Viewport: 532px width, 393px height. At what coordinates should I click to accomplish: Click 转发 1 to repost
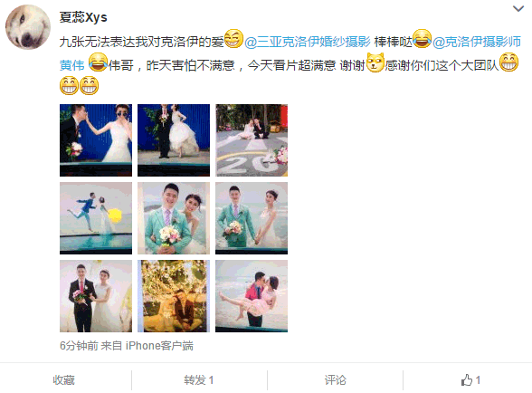[x=199, y=380]
